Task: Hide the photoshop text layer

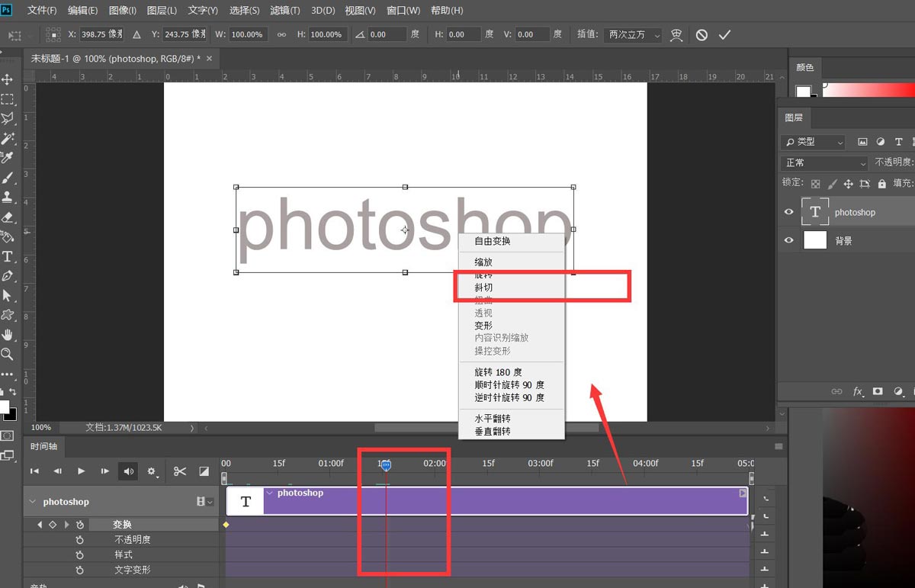Action: [x=789, y=212]
